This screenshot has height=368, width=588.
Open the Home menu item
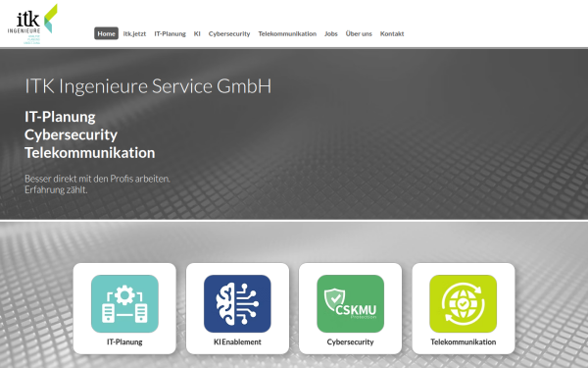(106, 33)
